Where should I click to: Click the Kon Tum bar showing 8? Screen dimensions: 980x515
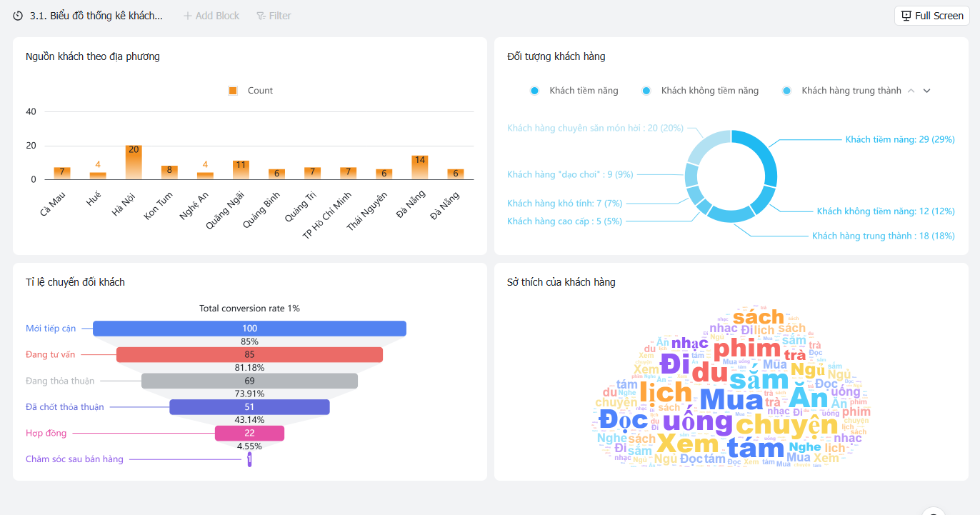click(169, 172)
